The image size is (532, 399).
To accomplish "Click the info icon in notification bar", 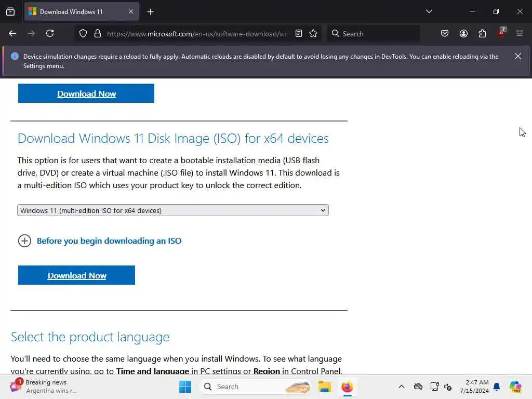I will click(x=15, y=56).
